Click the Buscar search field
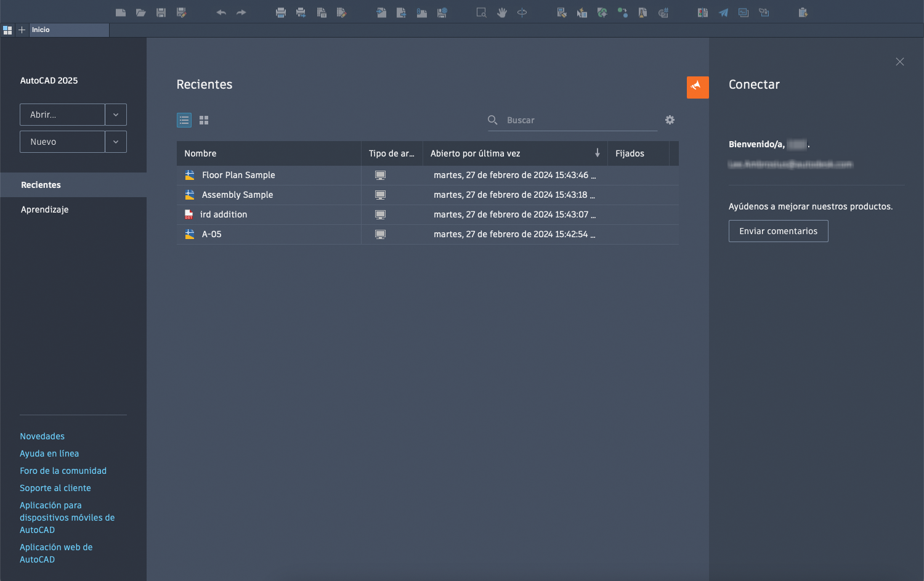 tap(573, 120)
